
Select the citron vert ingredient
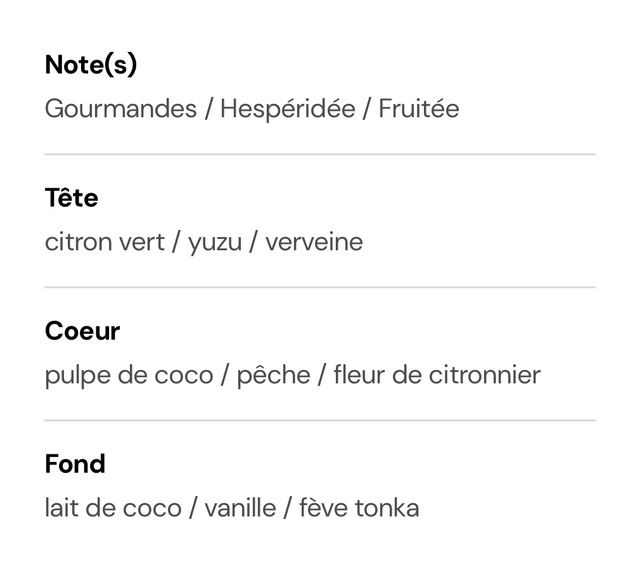[x=104, y=242]
